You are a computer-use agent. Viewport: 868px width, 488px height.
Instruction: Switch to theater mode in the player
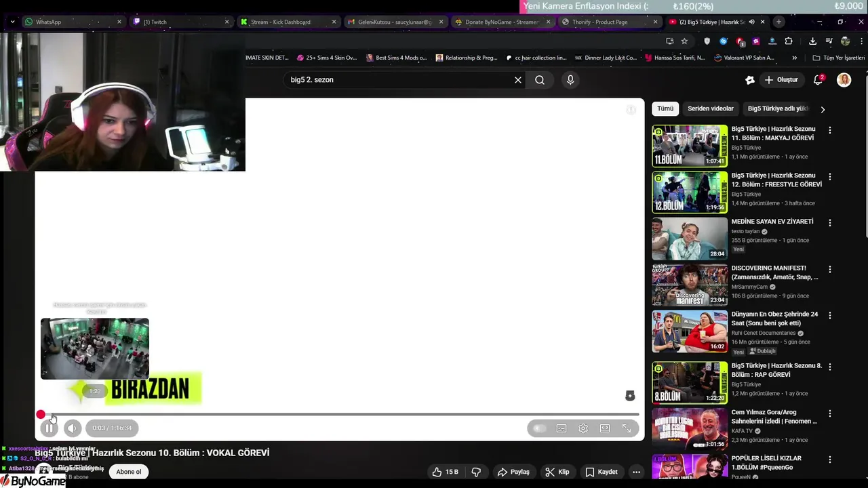click(605, 428)
